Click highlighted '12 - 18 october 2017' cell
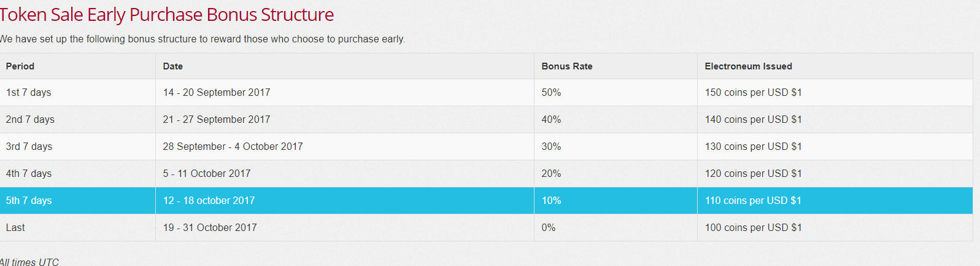Viewport: 980px width, 266px height. [345, 201]
